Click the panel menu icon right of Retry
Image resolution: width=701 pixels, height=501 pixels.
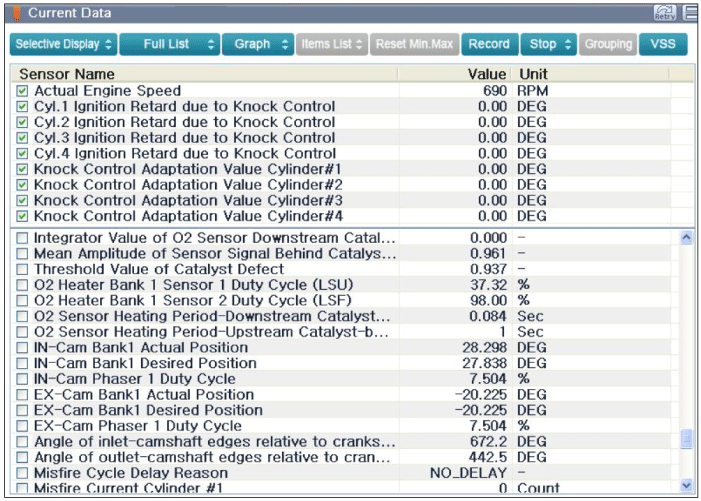point(691,13)
